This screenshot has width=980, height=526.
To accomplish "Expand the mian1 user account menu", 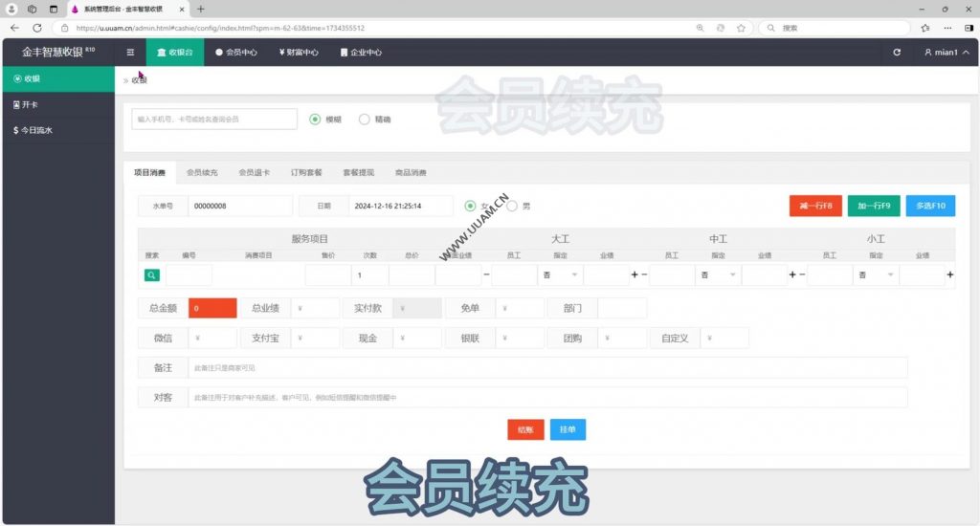I will (x=946, y=53).
